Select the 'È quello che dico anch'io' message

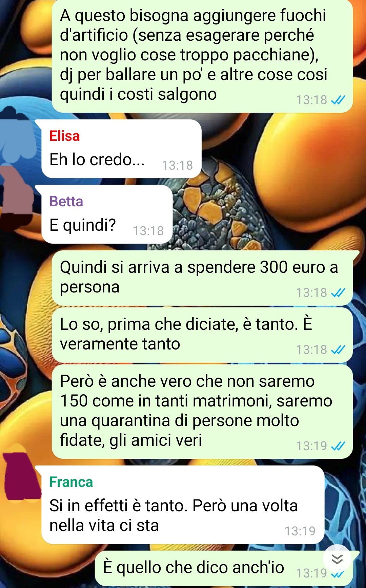tap(224, 568)
